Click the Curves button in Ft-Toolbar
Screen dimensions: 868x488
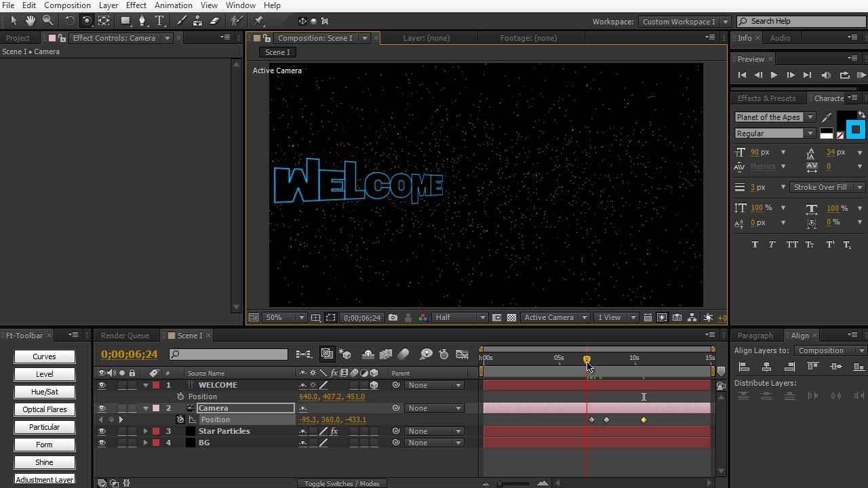[44, 357]
